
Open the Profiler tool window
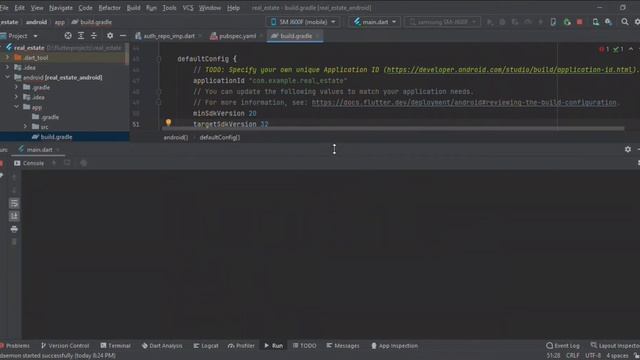click(x=241, y=346)
